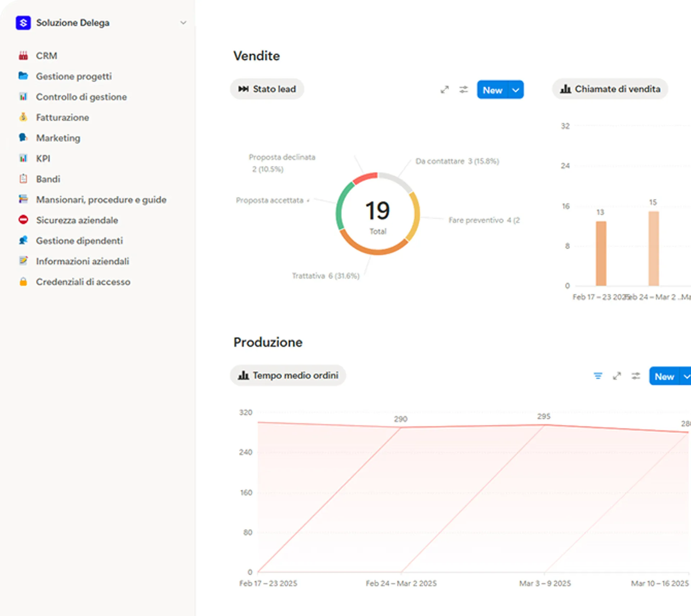Click the New button in the Vendite section

[x=493, y=90]
